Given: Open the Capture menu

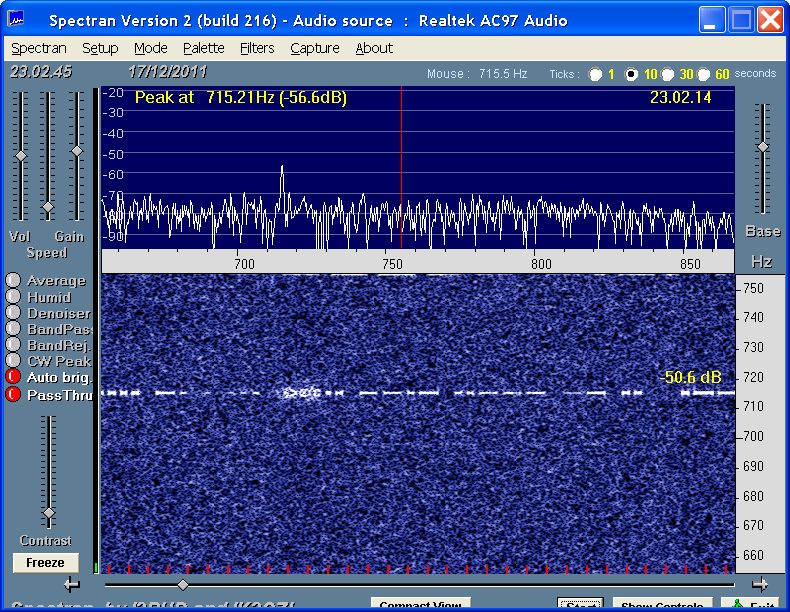Looking at the screenshot, I should [315, 48].
